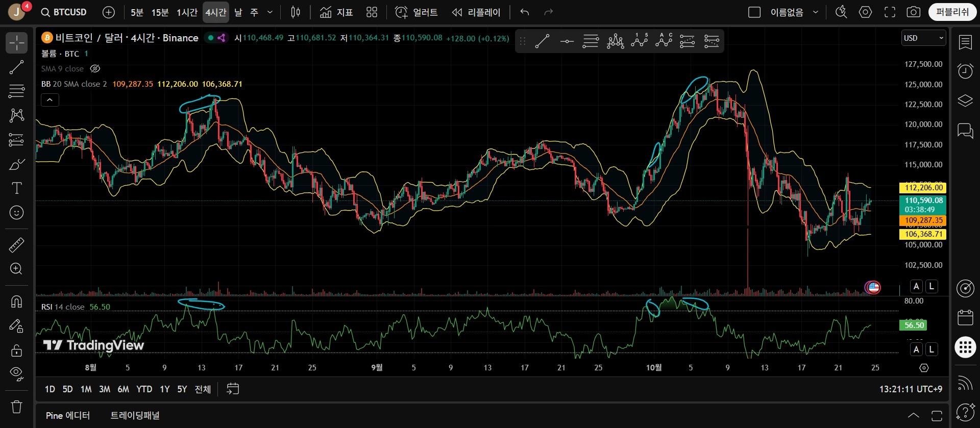
Task: Collapse the indicator legend list
Action: point(50,100)
